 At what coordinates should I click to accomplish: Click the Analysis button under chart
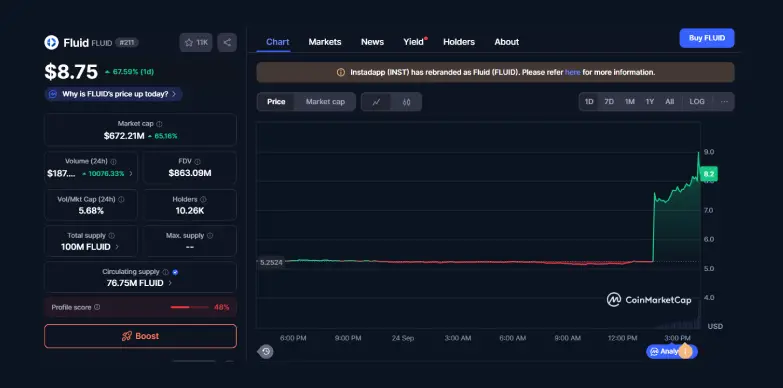coord(666,352)
